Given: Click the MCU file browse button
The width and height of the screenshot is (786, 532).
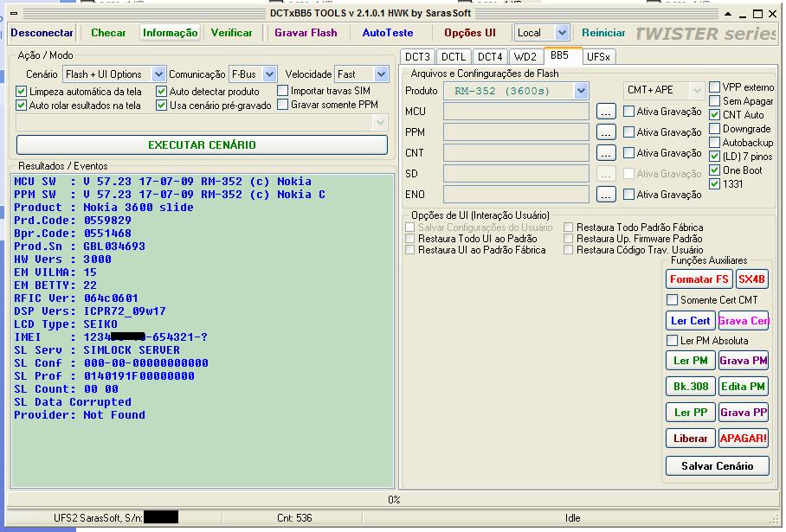Looking at the screenshot, I should 606,112.
